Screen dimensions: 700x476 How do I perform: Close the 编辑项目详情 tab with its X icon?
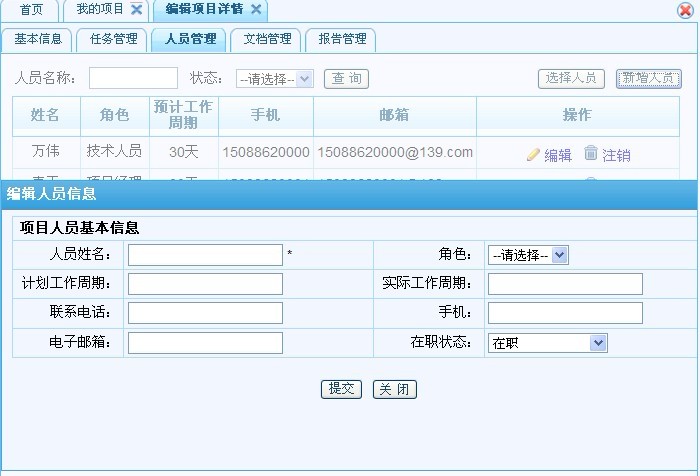pyautogui.click(x=256, y=9)
